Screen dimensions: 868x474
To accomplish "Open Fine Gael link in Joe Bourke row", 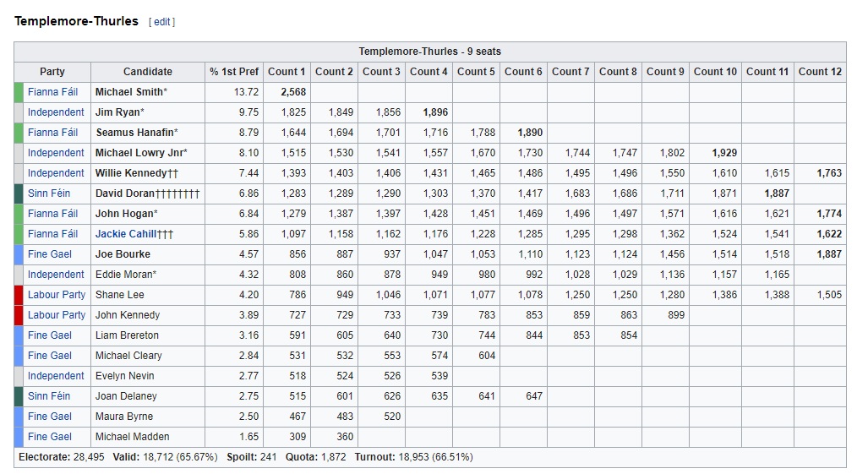I will click(50, 253).
